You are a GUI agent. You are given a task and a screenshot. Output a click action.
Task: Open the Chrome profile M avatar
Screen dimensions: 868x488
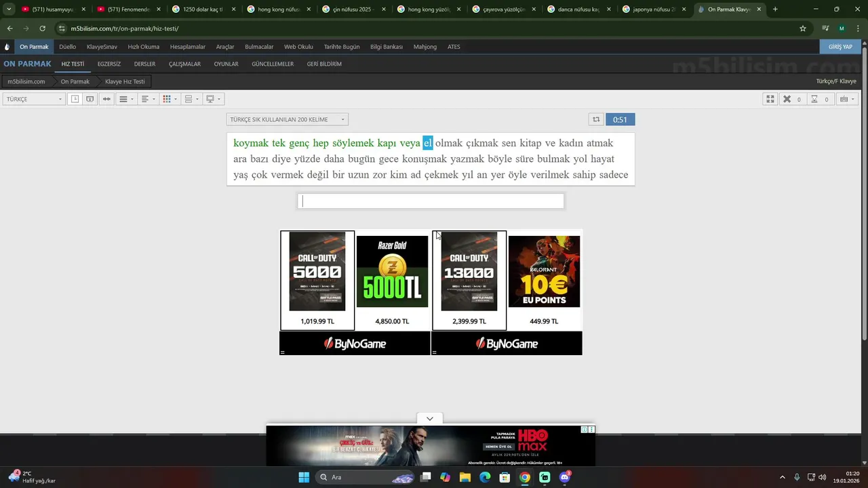tap(842, 28)
